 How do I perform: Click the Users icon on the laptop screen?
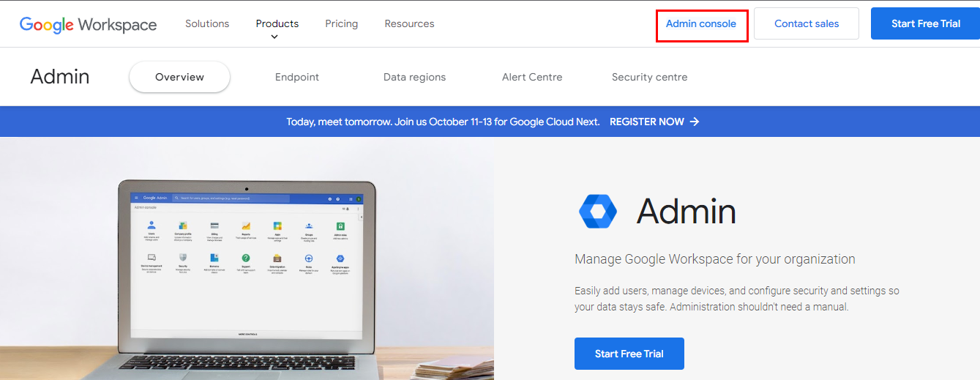click(152, 226)
